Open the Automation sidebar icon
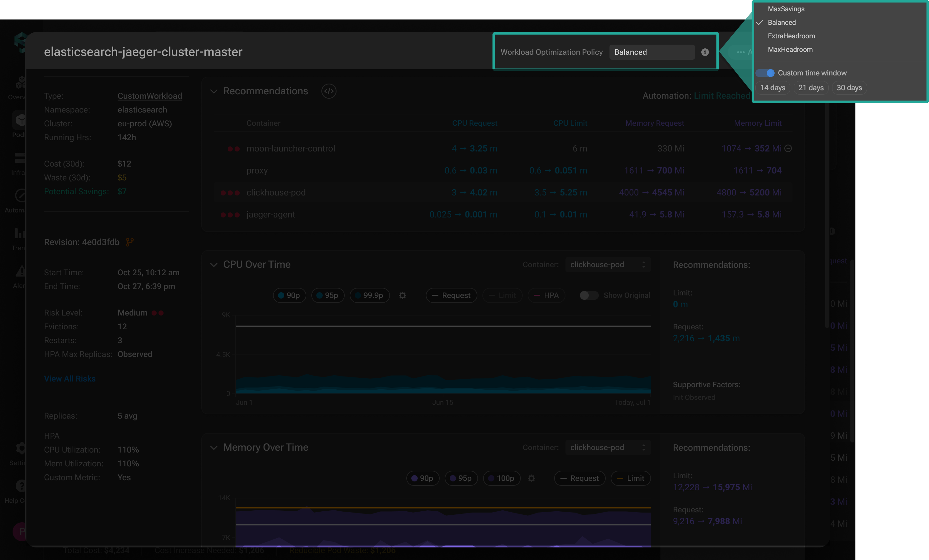The width and height of the screenshot is (929, 560). point(20,195)
